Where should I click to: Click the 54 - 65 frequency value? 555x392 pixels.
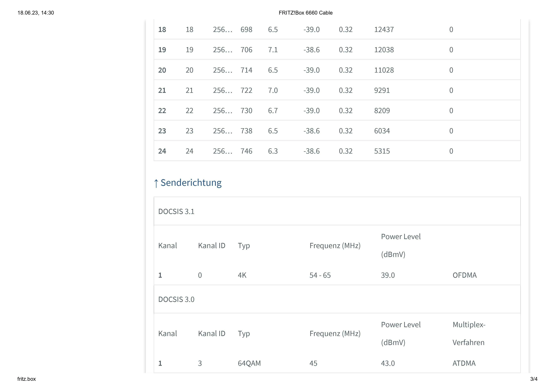click(320, 275)
